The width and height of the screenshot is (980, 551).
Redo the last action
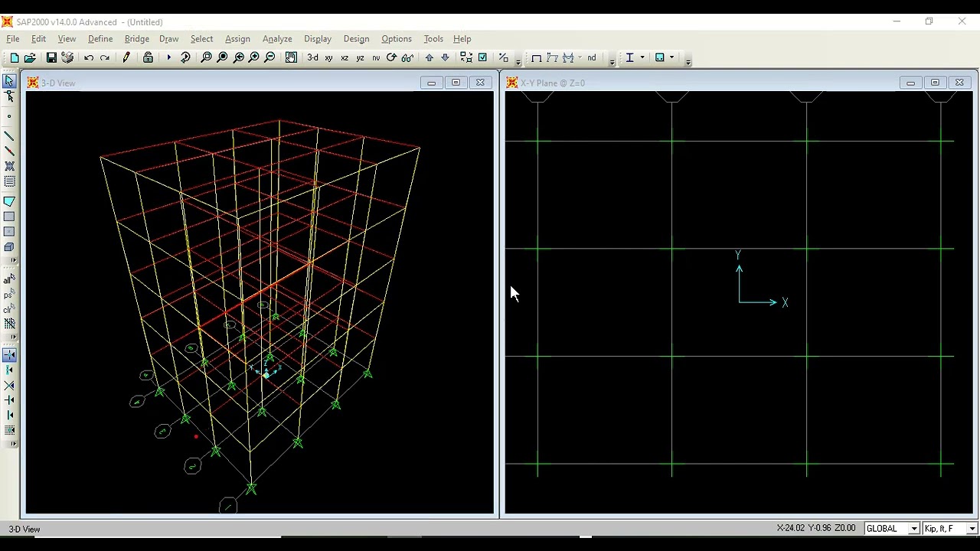click(x=105, y=57)
